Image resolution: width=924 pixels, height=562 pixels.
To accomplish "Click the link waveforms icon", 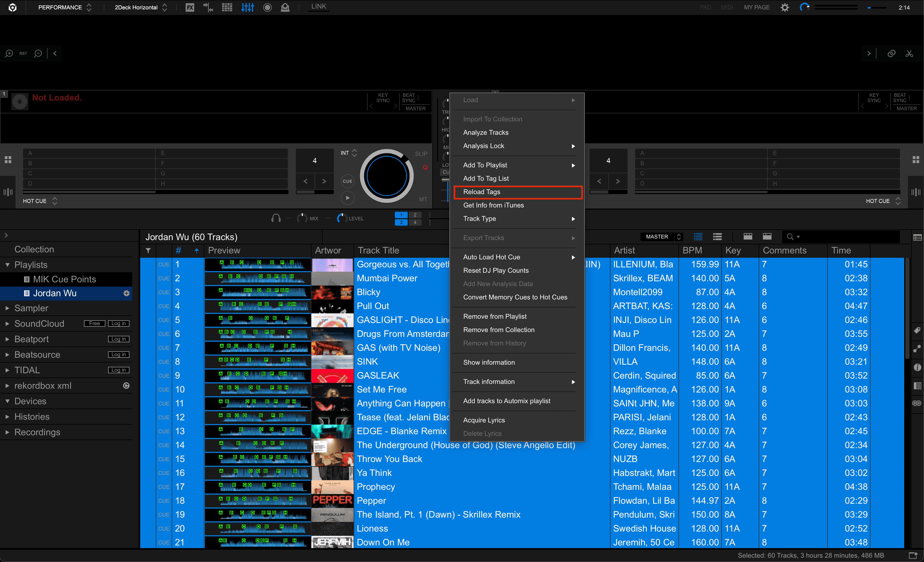I will click(x=891, y=53).
